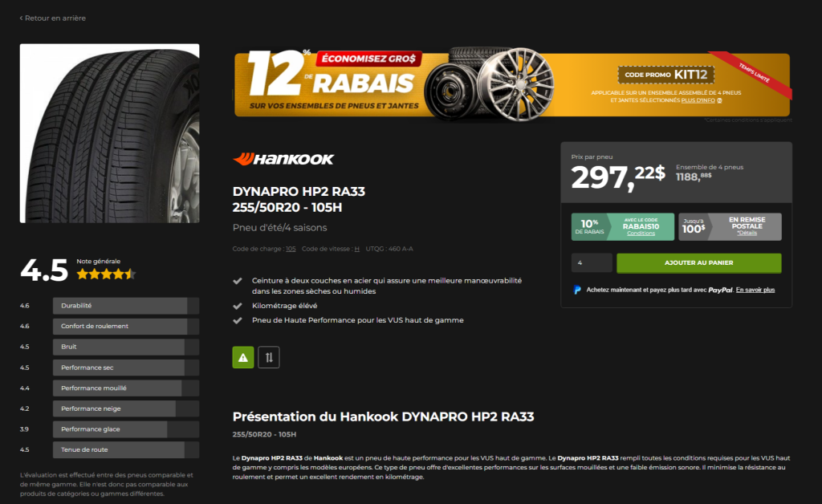Add tires with AJOUTER AU PANIER button
The image size is (822, 504).
click(x=699, y=263)
